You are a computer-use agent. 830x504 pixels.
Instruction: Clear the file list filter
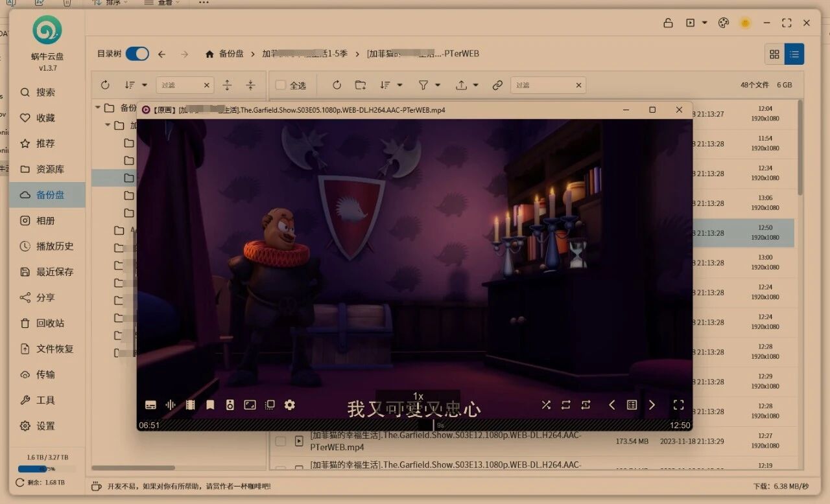click(x=578, y=85)
